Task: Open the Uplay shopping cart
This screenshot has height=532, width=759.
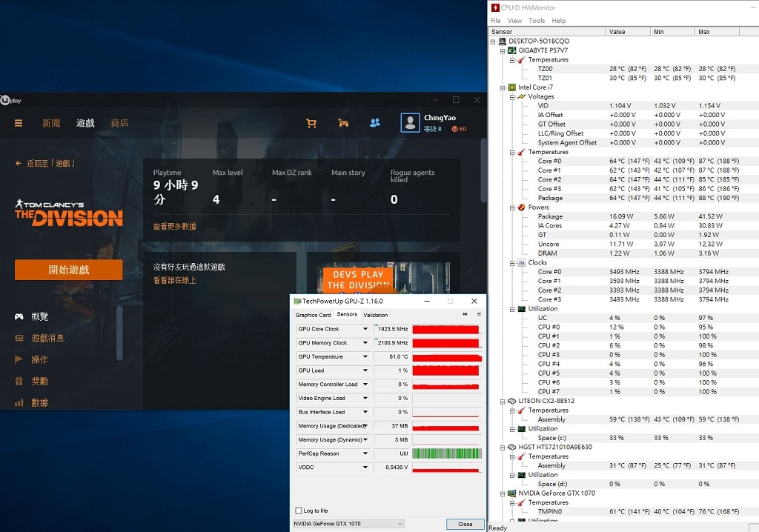Action: tap(311, 123)
